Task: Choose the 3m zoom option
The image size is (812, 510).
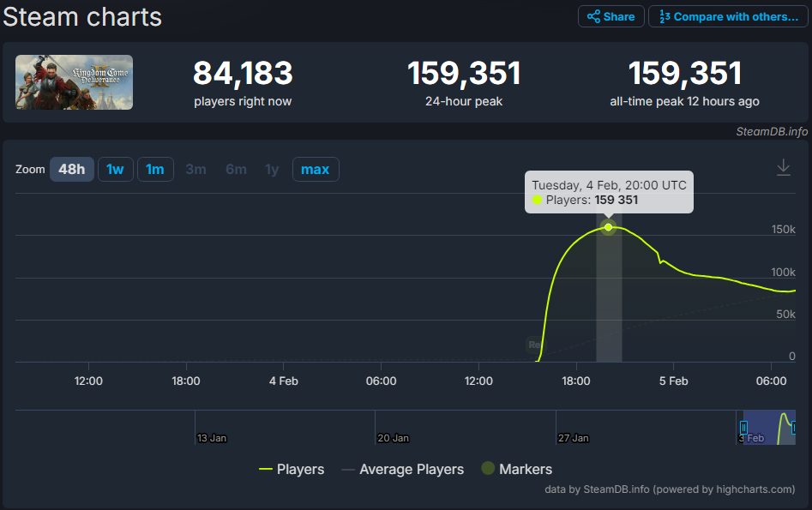Action: pos(195,170)
